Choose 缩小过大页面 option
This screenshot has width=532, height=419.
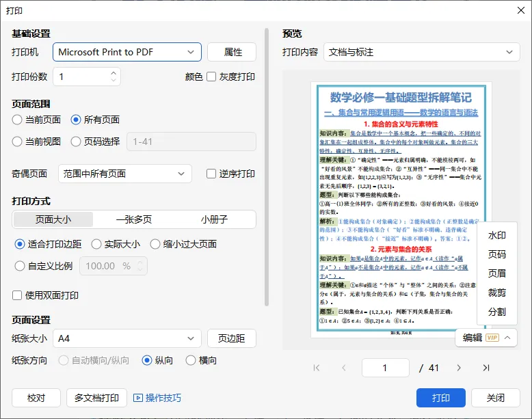pos(155,244)
